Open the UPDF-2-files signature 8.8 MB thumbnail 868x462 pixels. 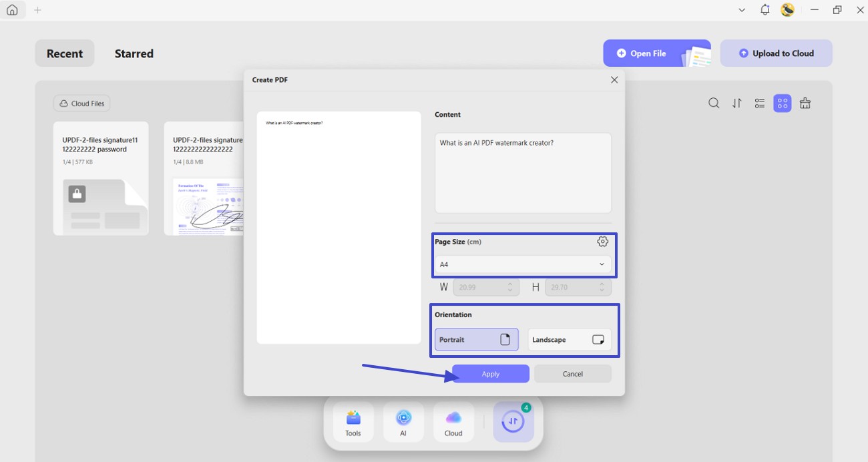tap(204, 178)
